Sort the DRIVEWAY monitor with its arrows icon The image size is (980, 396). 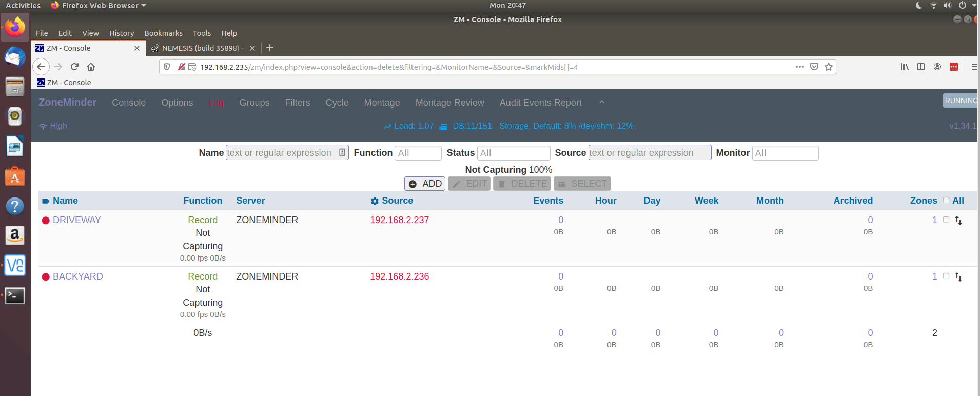coord(958,221)
